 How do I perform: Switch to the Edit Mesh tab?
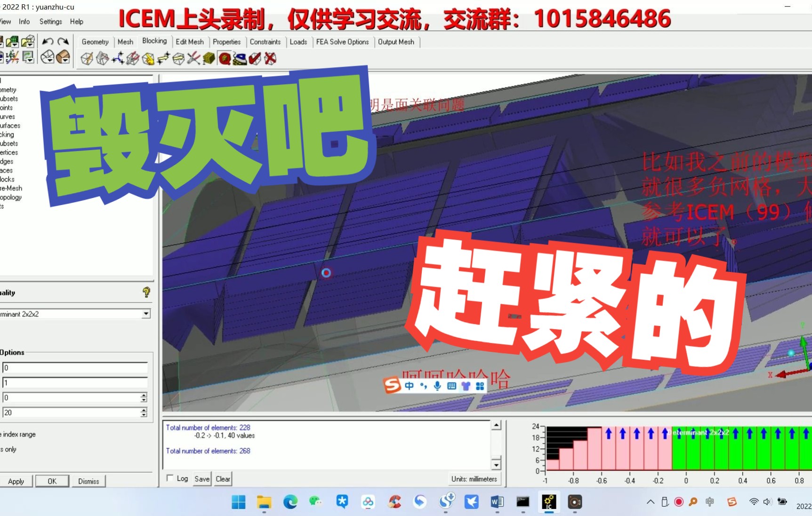190,42
